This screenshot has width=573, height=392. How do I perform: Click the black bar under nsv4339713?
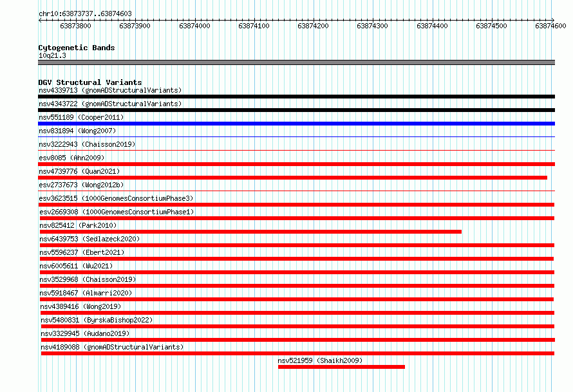296,97
